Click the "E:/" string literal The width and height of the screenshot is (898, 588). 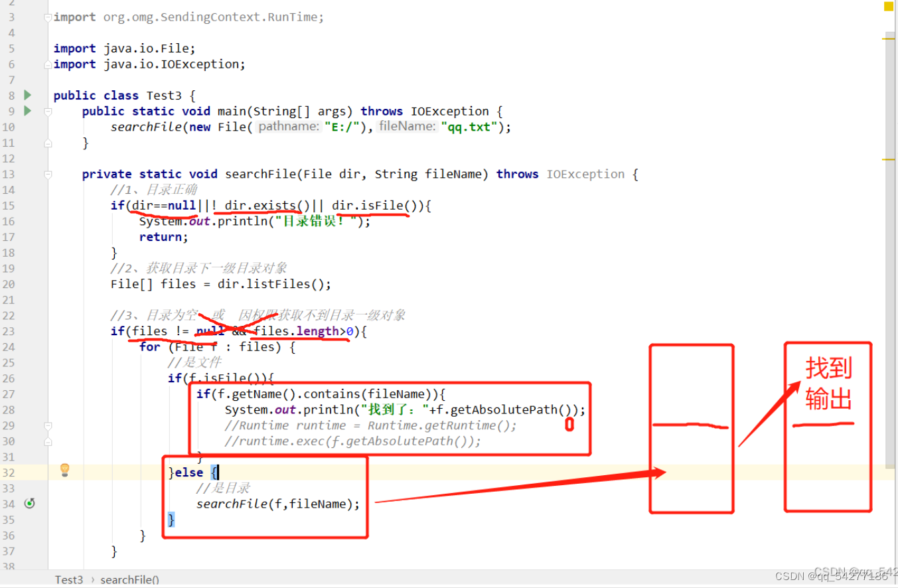click(x=344, y=127)
